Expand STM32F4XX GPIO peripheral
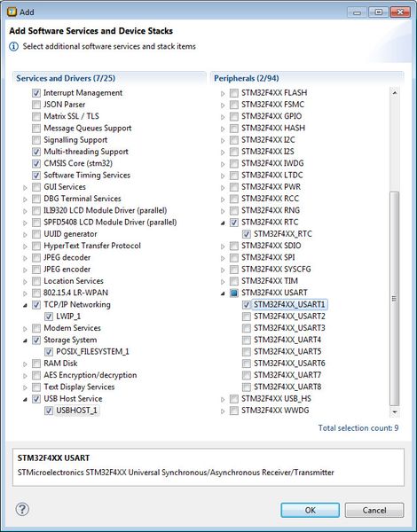Image resolution: width=417 pixels, height=532 pixels. 223,117
